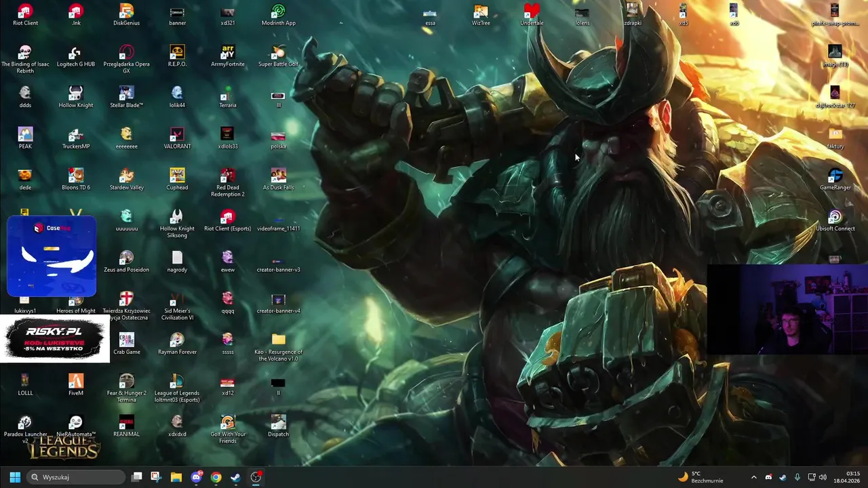The image size is (868, 488).
Task: Open the network tray icon
Action: point(811,477)
